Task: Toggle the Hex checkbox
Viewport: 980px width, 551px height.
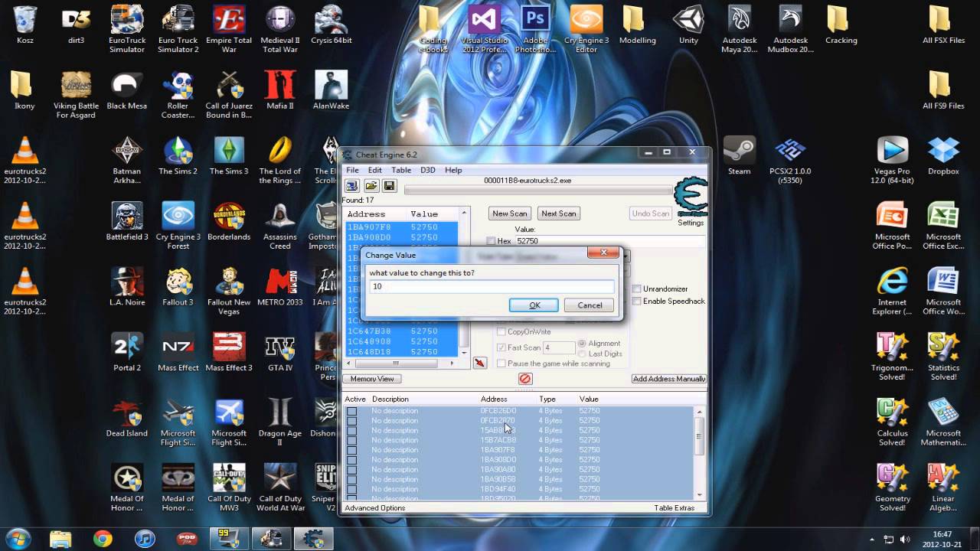Action: pos(491,241)
